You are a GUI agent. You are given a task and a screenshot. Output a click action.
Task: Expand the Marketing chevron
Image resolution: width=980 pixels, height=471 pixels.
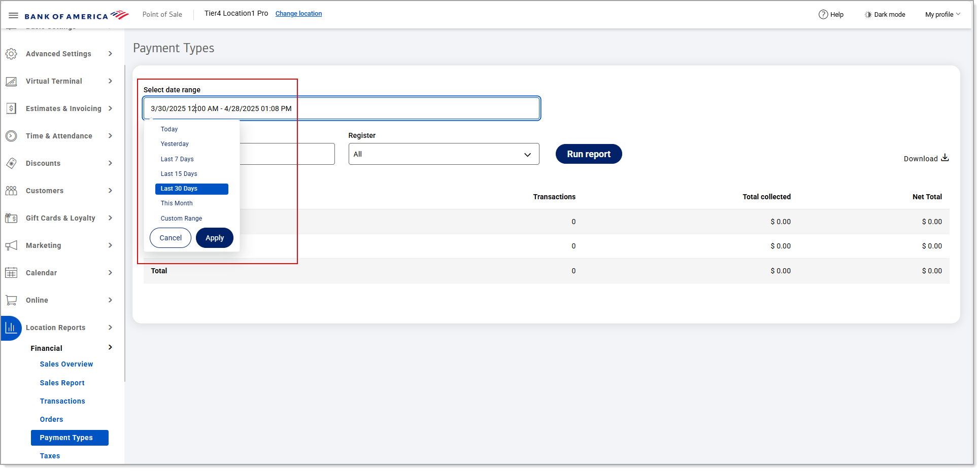pyautogui.click(x=110, y=245)
